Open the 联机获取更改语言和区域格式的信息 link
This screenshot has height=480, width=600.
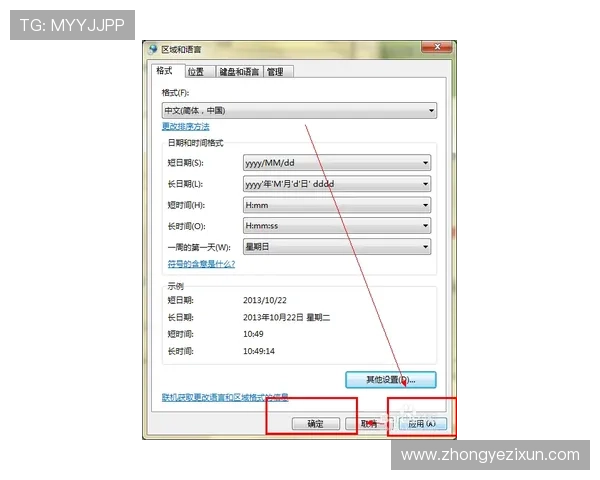click(x=225, y=397)
